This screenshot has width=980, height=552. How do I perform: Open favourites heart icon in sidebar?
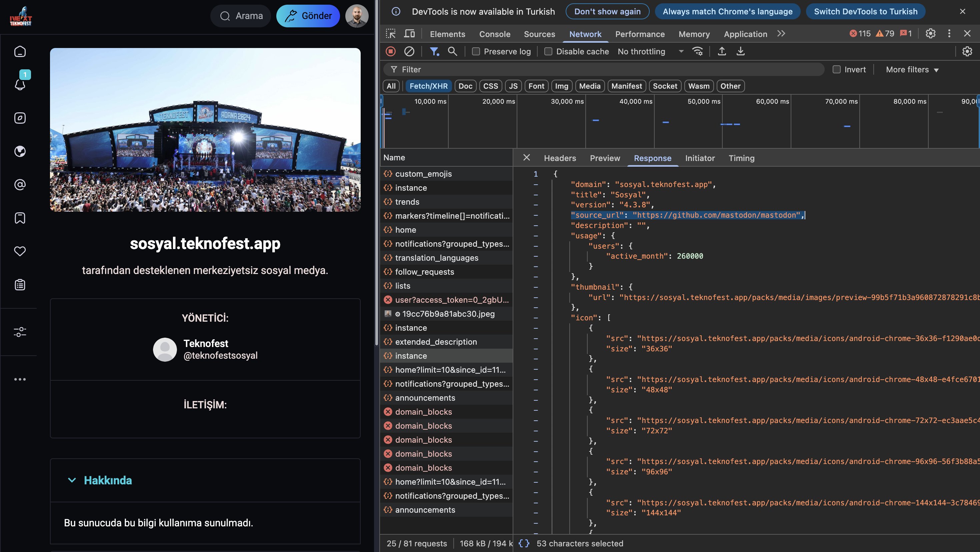click(x=20, y=251)
